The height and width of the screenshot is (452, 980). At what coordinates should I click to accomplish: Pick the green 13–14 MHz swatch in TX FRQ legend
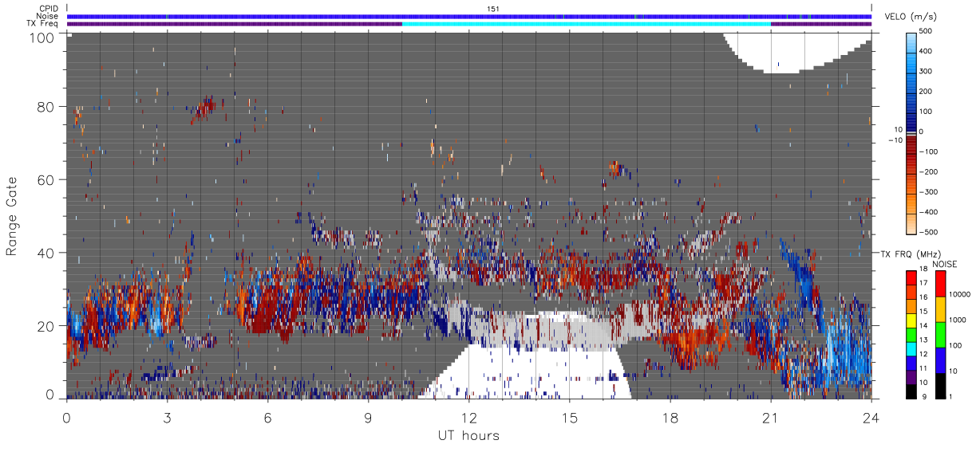tap(911, 334)
